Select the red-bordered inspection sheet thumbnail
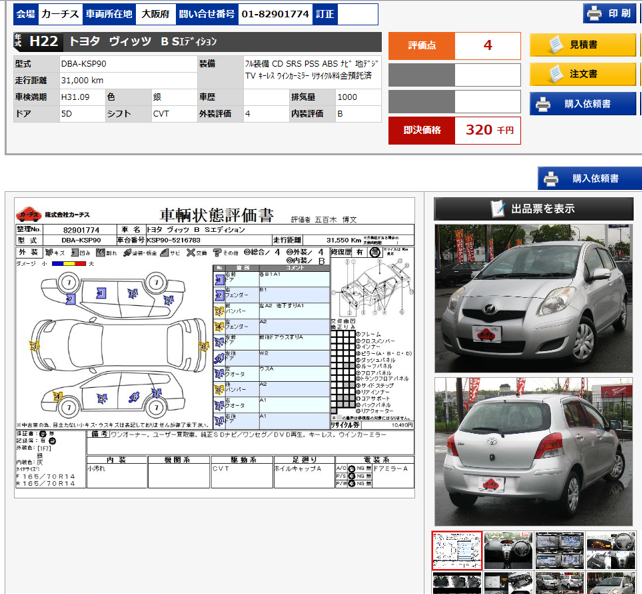Viewport: 642px width, 594px height. (457, 550)
